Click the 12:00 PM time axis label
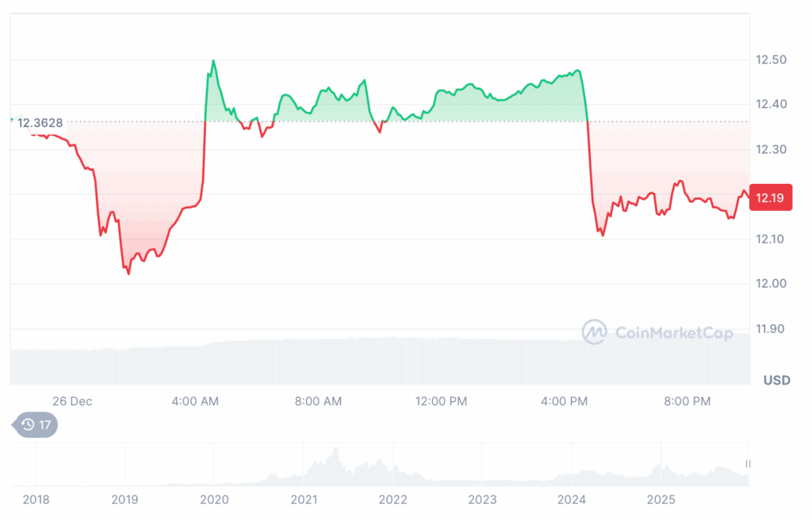This screenshot has height=520, width=812. [442, 401]
